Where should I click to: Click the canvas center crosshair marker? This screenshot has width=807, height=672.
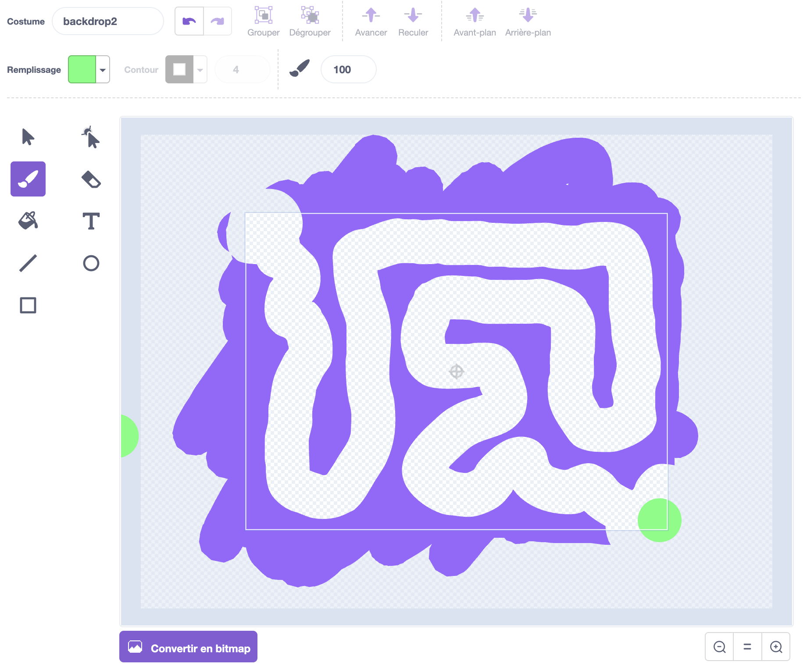(x=456, y=372)
